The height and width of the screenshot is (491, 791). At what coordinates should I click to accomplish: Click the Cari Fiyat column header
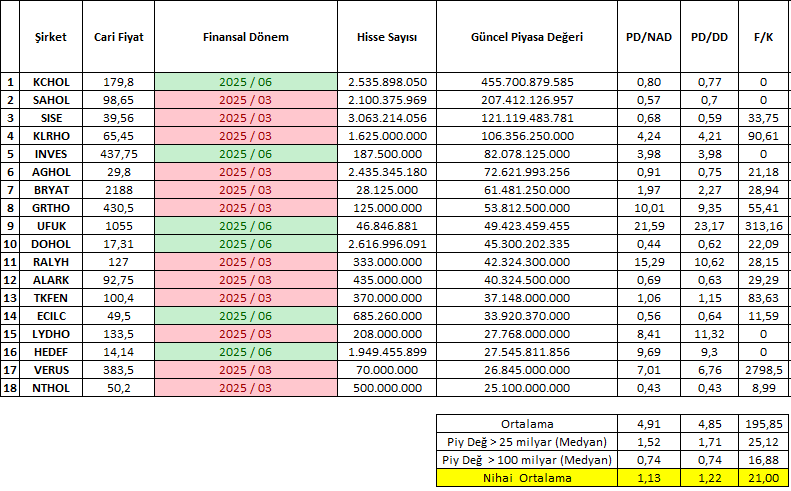point(118,36)
